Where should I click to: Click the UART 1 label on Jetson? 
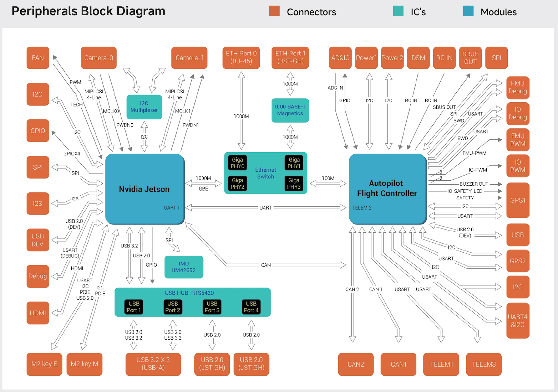tap(172, 208)
